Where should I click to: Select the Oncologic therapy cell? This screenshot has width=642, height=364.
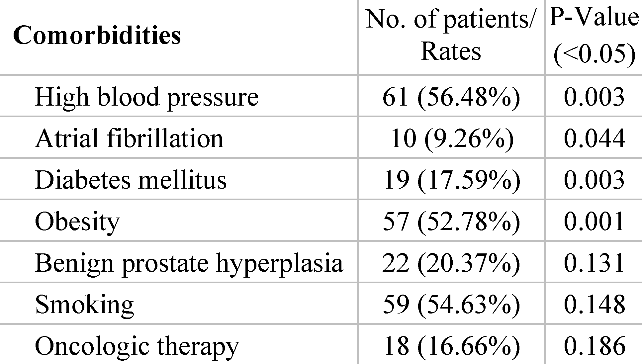coord(137,346)
